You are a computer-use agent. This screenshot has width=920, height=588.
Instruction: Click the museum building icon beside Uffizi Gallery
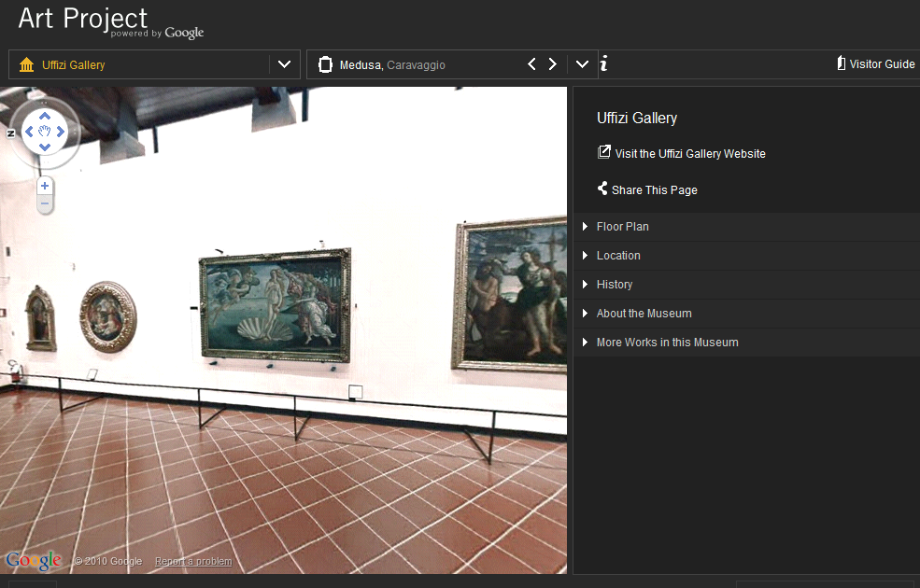[26, 64]
